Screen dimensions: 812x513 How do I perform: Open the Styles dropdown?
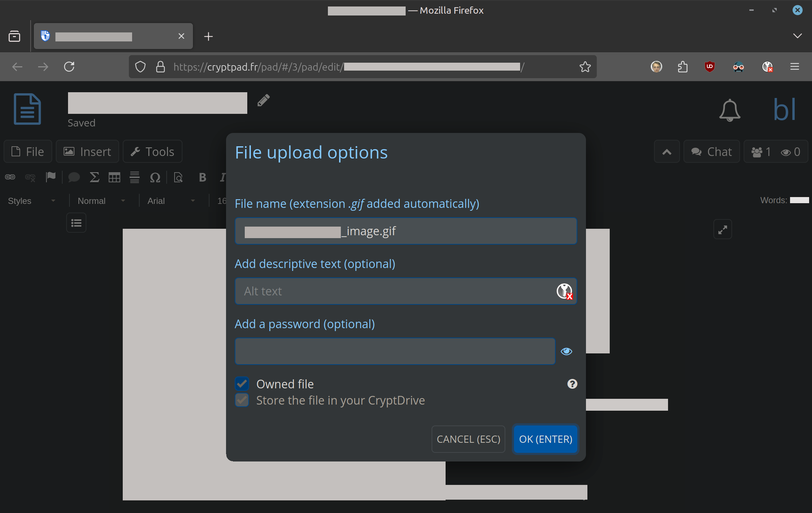(x=32, y=201)
